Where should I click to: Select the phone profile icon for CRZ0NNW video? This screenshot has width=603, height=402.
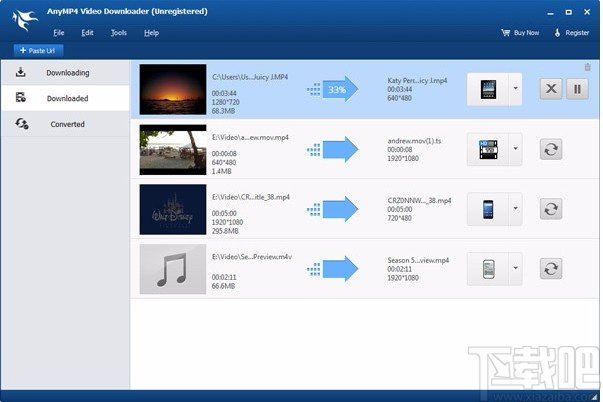[488, 209]
